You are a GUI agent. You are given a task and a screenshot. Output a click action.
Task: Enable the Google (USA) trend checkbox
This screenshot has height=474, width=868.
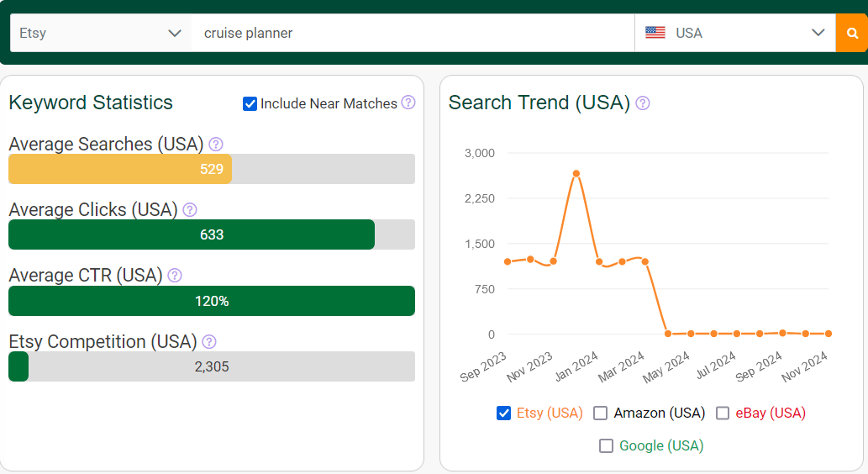(606, 445)
